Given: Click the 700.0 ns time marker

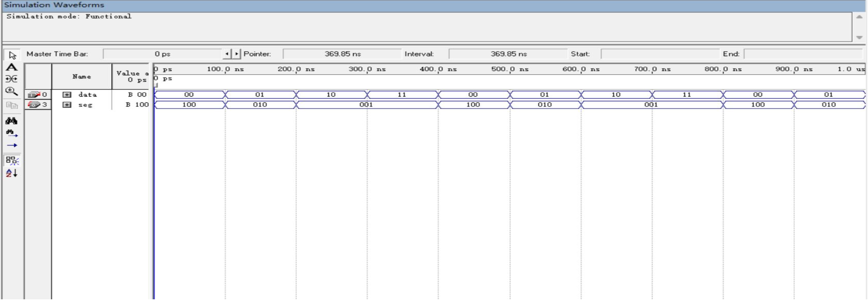Looking at the screenshot, I should pos(652,69).
